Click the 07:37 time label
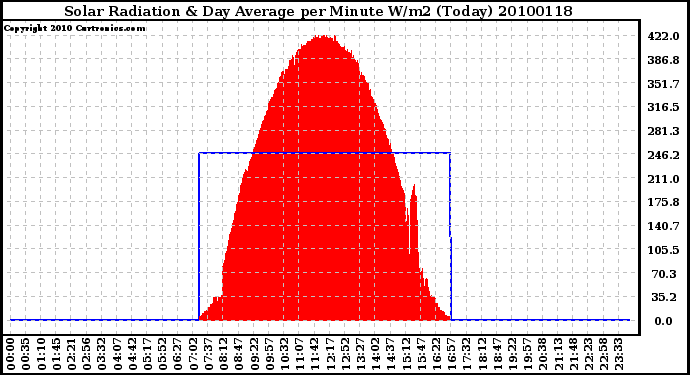Image resolution: width=690 pixels, height=375 pixels. click(x=208, y=354)
